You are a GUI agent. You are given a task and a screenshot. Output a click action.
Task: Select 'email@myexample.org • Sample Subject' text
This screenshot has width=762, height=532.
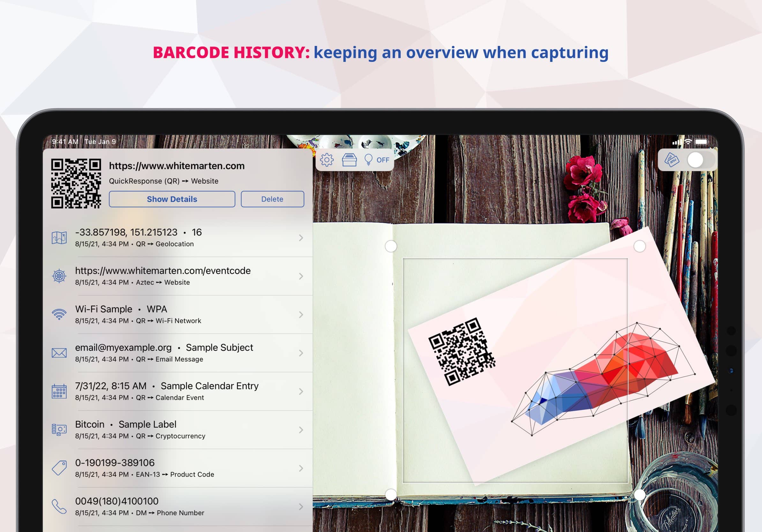(164, 348)
